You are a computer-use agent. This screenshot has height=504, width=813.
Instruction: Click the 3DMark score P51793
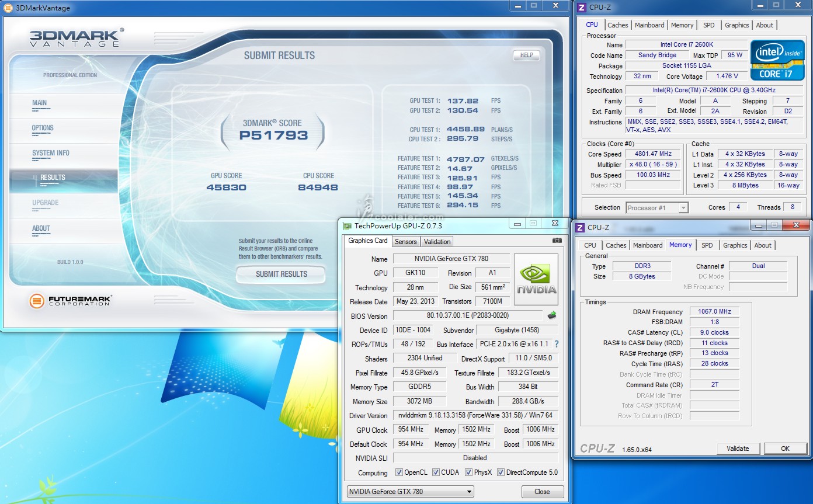coord(274,135)
